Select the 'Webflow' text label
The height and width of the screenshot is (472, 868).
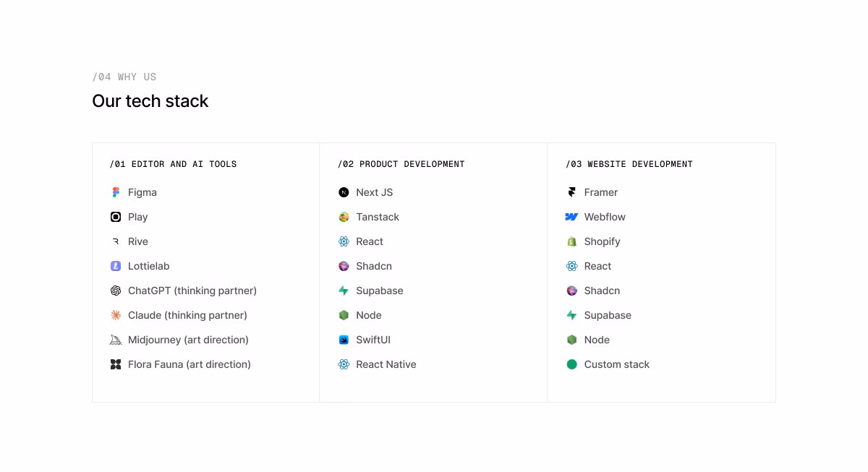[x=605, y=217]
